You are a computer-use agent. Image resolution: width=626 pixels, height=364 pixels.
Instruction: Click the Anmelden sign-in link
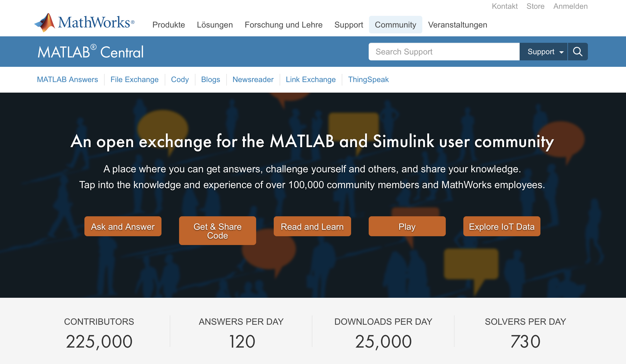[570, 6]
